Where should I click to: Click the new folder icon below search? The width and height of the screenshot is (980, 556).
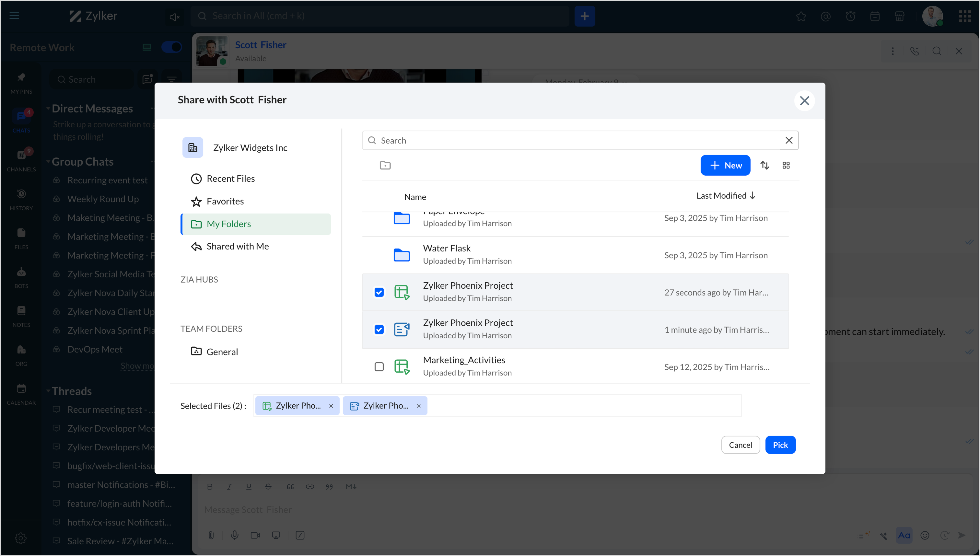pos(385,165)
